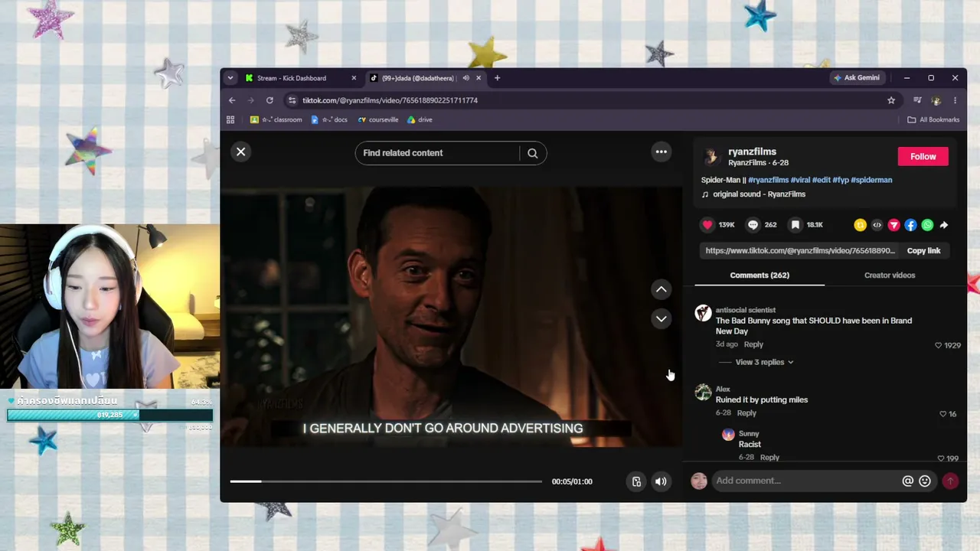Open the tab search dropdown arrow
Screen dimensions: 980x551
[x=230, y=78]
